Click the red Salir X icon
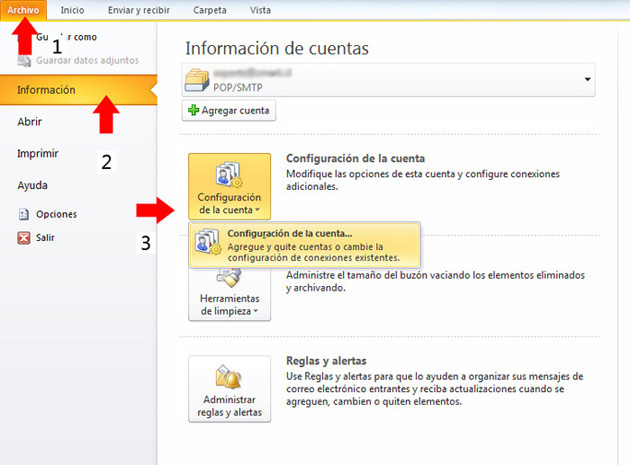 24,238
